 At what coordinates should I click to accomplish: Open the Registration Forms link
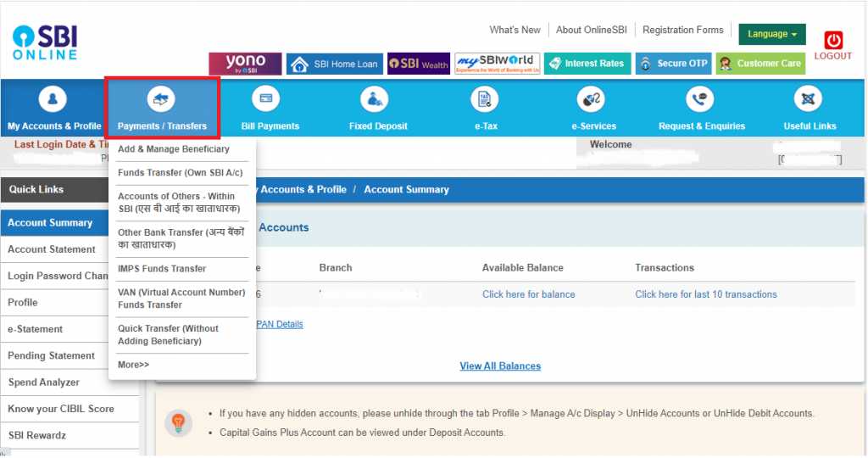(682, 30)
